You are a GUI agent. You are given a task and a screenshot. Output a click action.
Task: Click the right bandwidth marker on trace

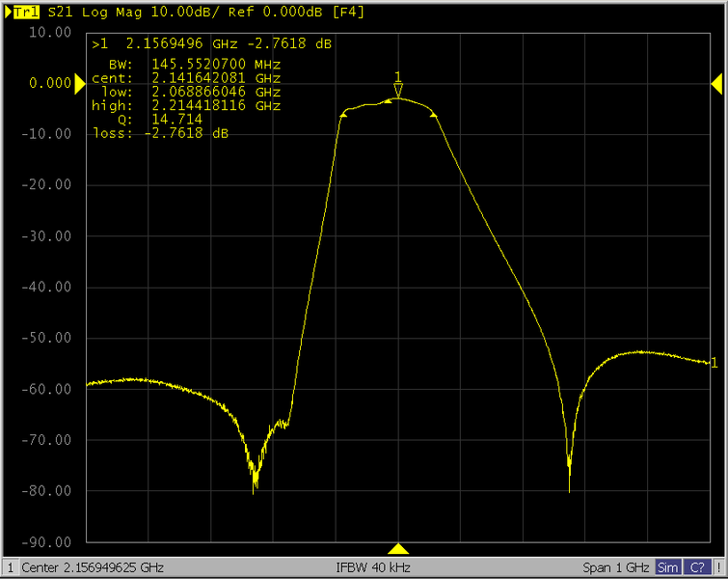(x=434, y=115)
